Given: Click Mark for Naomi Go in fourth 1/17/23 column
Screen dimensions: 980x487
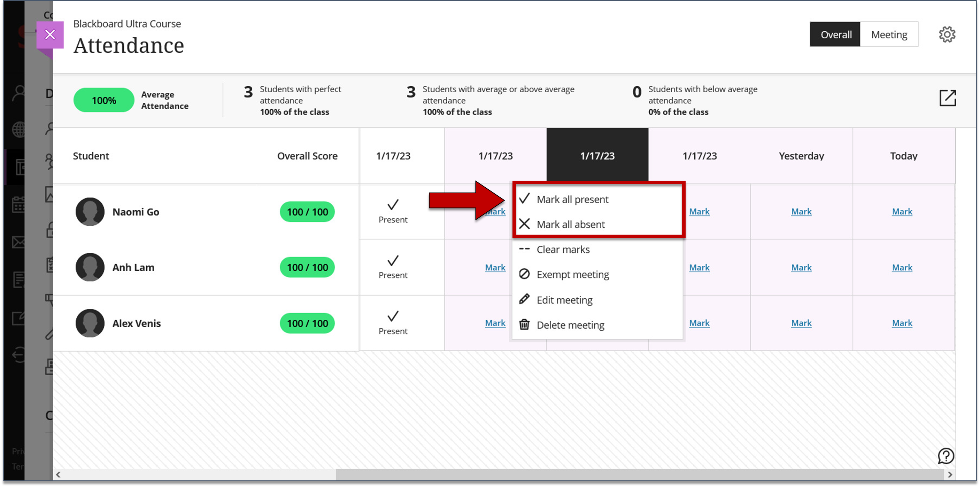Looking at the screenshot, I should [699, 211].
